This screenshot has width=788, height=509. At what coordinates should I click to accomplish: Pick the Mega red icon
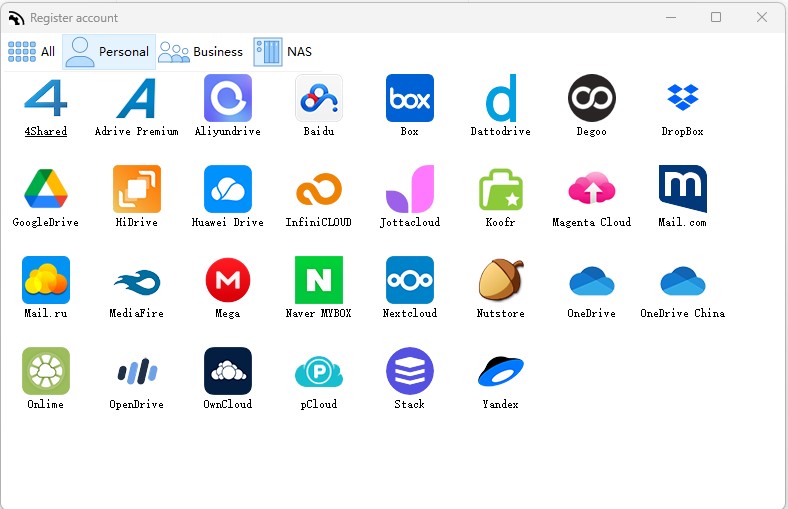click(228, 280)
